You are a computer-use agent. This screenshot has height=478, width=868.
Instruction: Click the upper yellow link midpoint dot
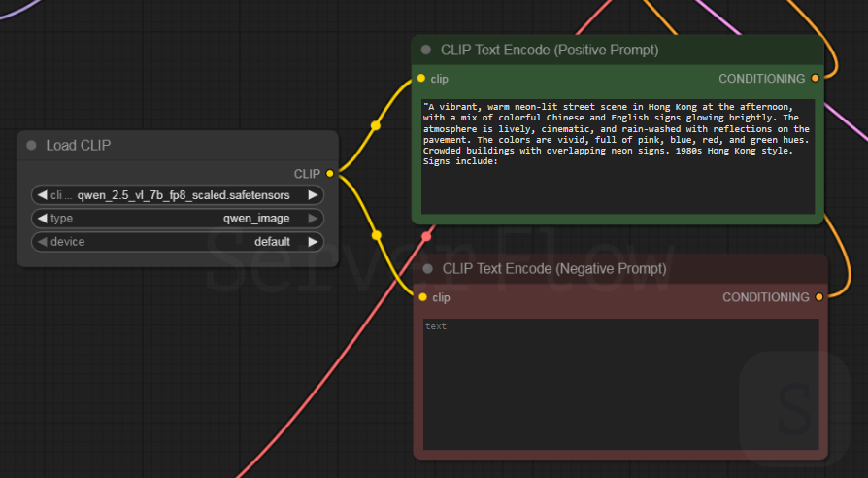coord(376,125)
